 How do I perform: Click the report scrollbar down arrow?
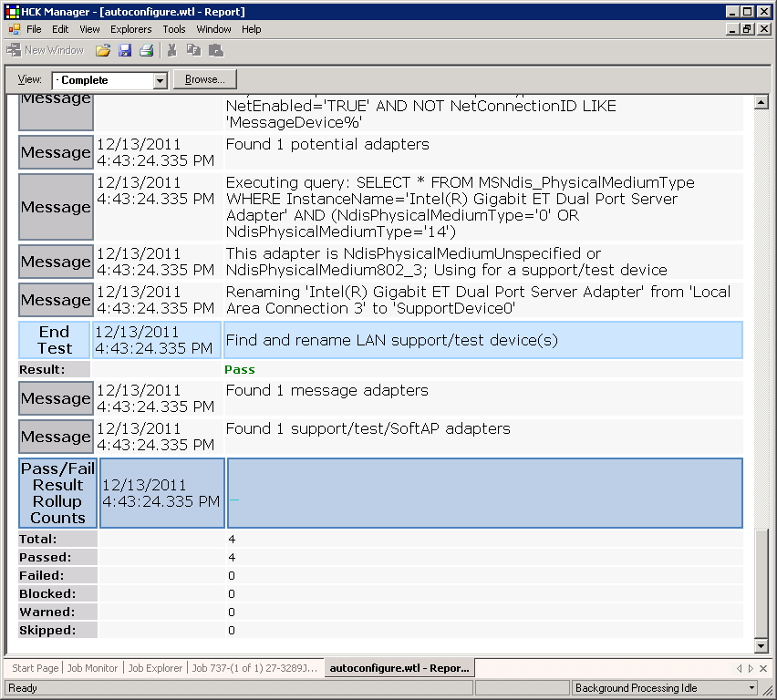761,645
